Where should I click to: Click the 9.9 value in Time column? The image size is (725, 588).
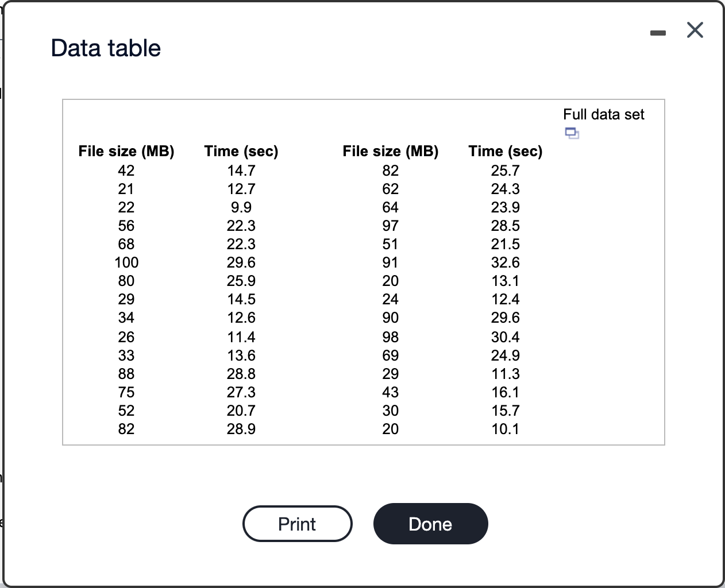pos(241,207)
